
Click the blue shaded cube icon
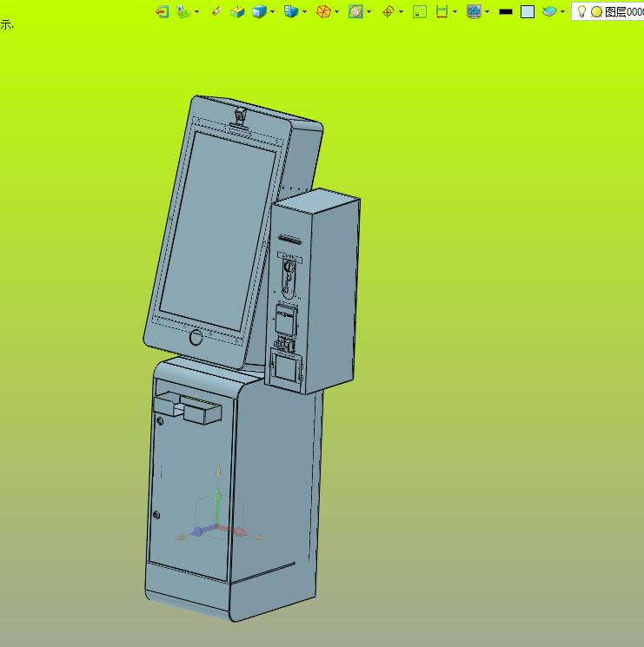click(x=259, y=11)
